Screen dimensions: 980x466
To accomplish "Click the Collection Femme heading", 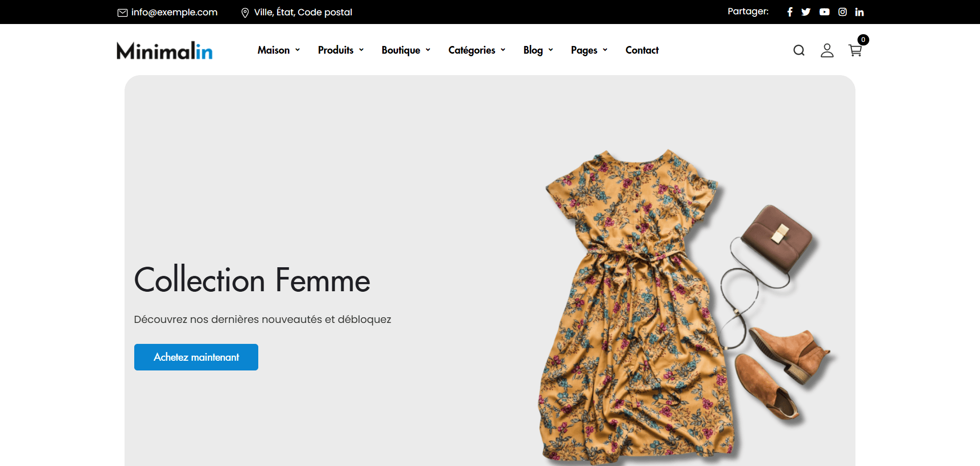I will point(252,280).
